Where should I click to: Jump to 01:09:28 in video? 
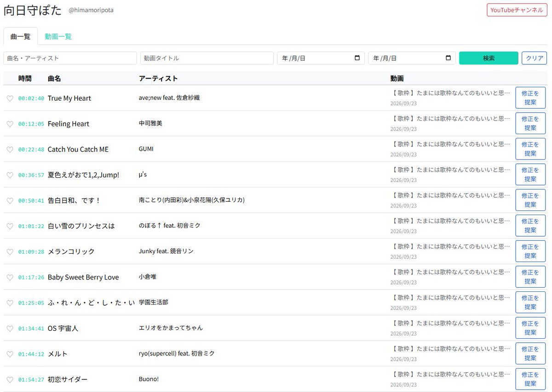(x=31, y=252)
